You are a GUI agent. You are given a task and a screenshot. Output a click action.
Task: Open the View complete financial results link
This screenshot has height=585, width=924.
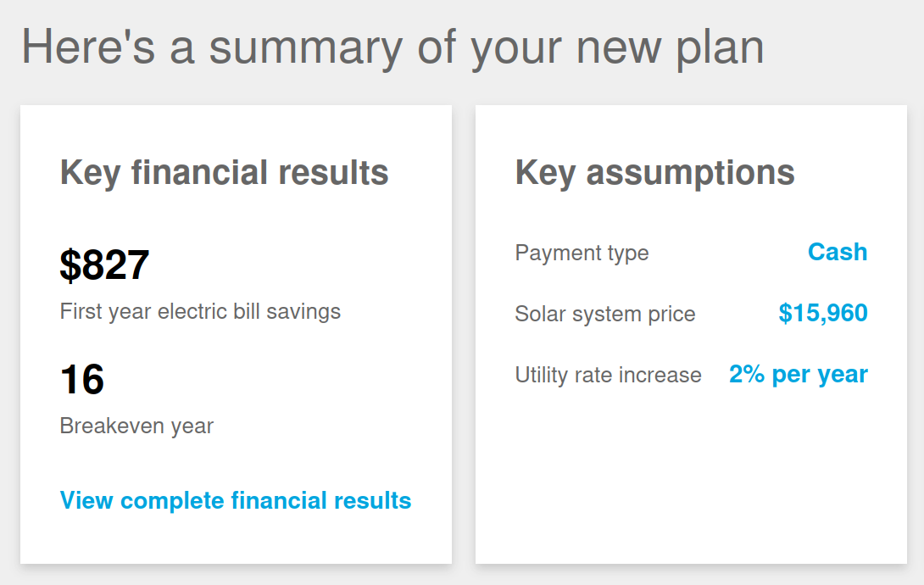[x=235, y=500]
